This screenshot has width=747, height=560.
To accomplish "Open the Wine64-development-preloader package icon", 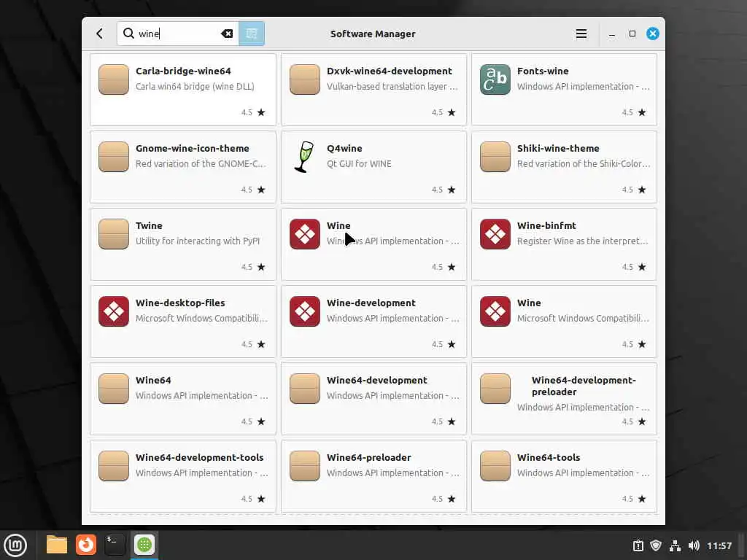I will point(495,389).
